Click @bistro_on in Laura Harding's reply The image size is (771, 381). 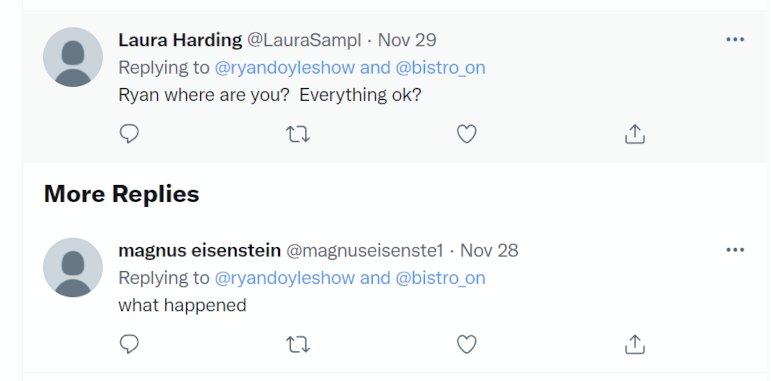pos(441,68)
